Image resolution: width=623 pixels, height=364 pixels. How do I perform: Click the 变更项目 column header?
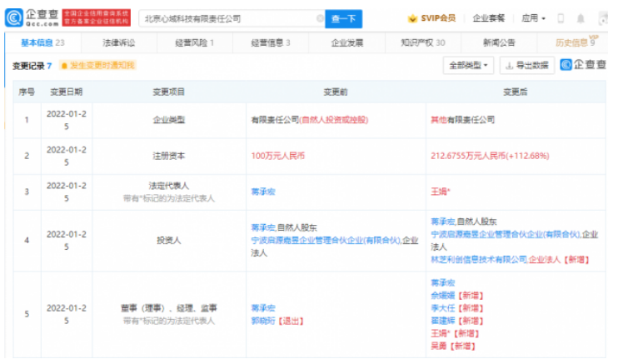169,92
